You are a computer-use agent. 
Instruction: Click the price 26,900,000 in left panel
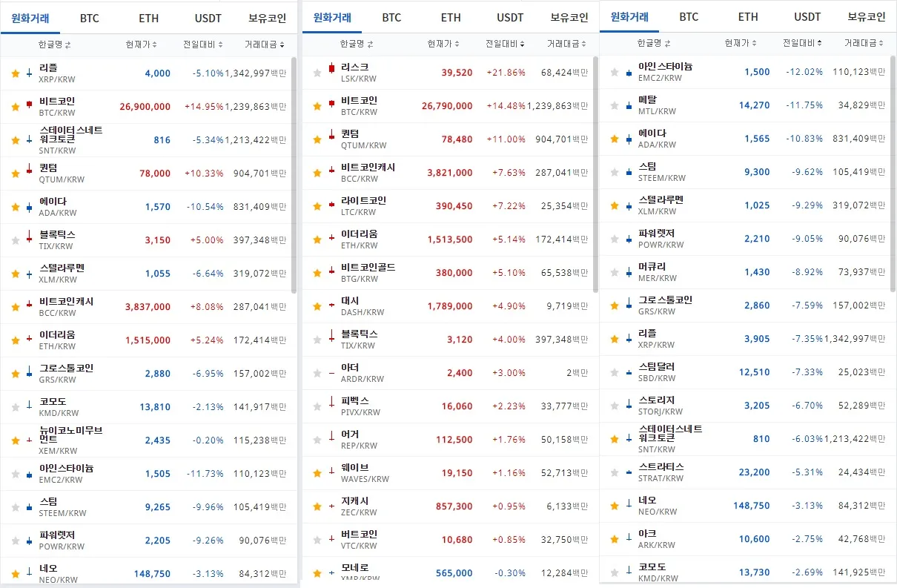tap(145, 107)
